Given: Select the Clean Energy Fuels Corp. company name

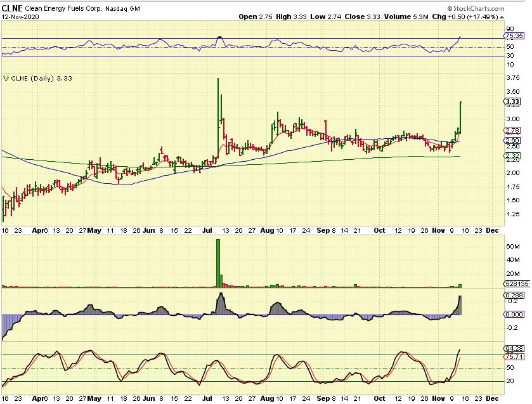Looking at the screenshot, I should tap(63, 8).
